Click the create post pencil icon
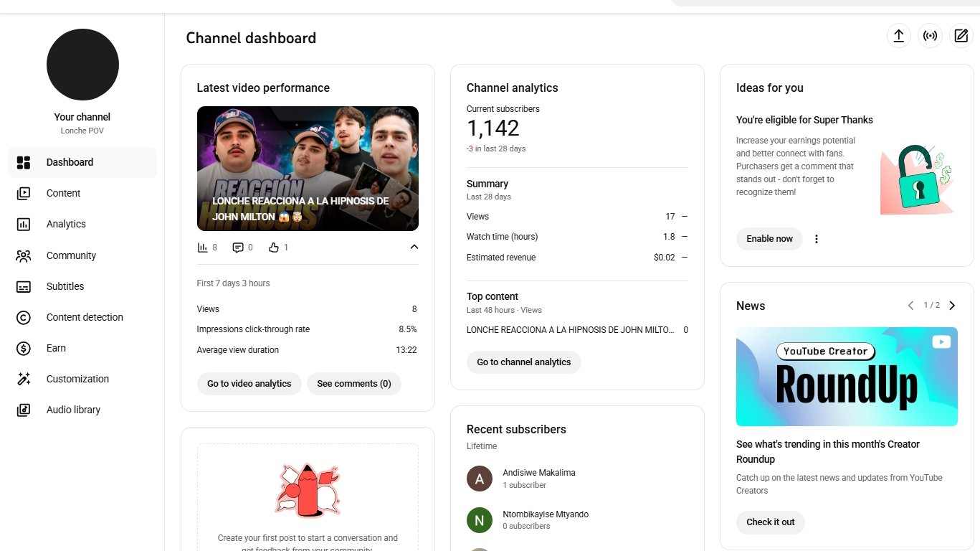 tap(961, 36)
